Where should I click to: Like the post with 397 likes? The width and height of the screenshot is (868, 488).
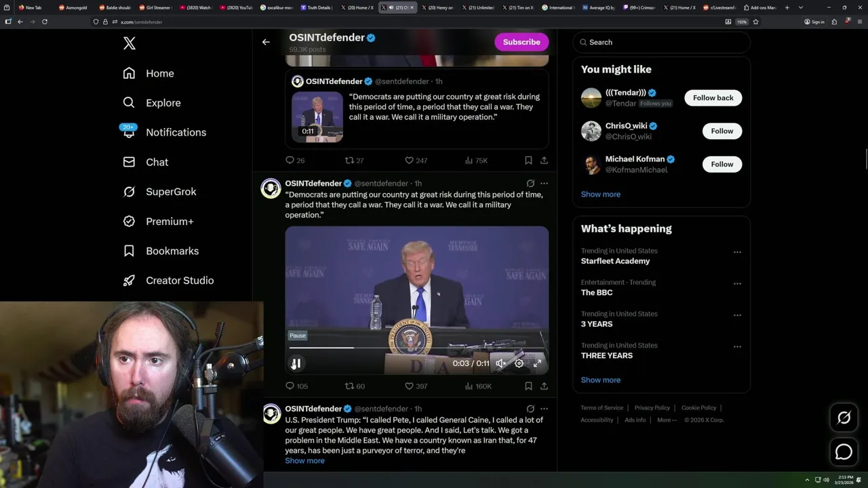pos(416,386)
